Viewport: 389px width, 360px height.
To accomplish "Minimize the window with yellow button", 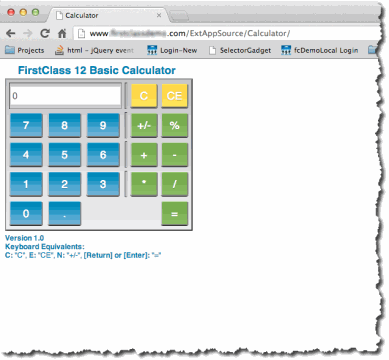I will click(23, 12).
